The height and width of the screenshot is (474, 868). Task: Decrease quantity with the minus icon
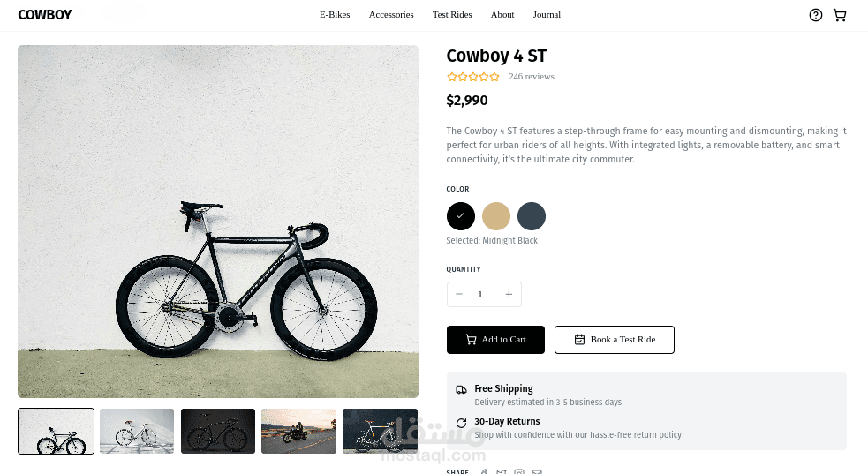(x=459, y=294)
